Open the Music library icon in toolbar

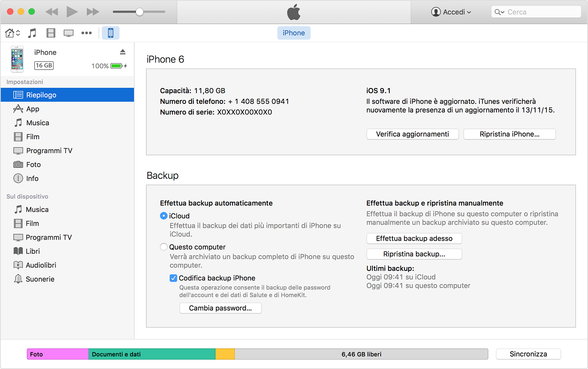point(32,33)
